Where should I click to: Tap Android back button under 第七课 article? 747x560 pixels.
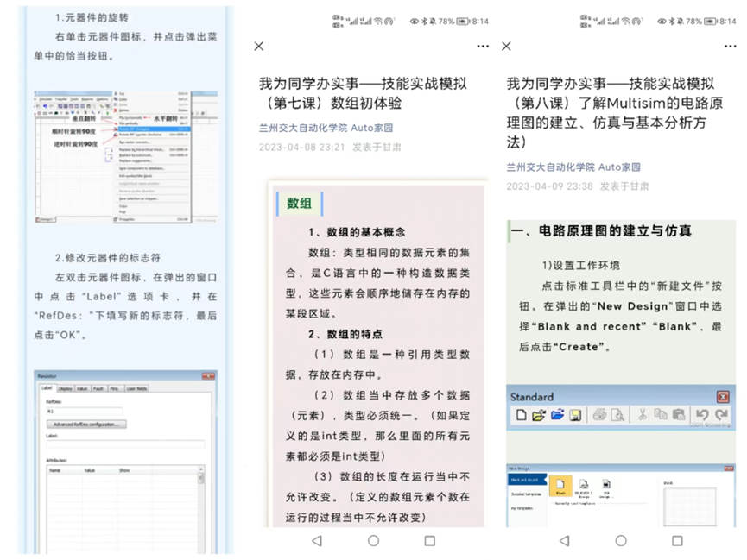click(x=316, y=541)
